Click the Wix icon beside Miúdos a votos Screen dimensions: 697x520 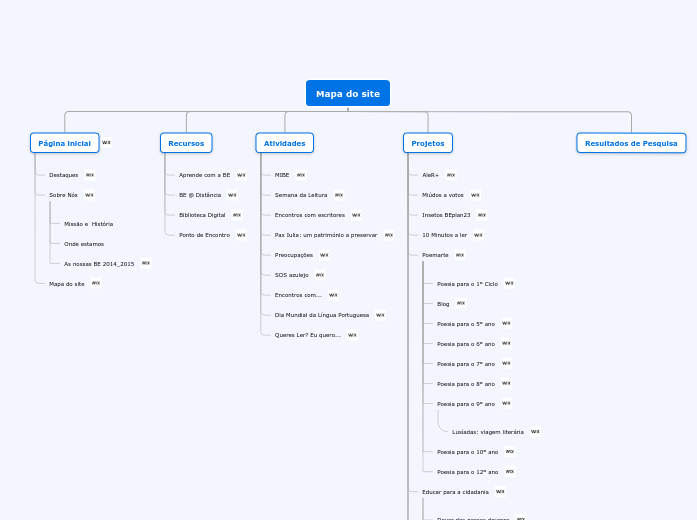tap(475, 195)
